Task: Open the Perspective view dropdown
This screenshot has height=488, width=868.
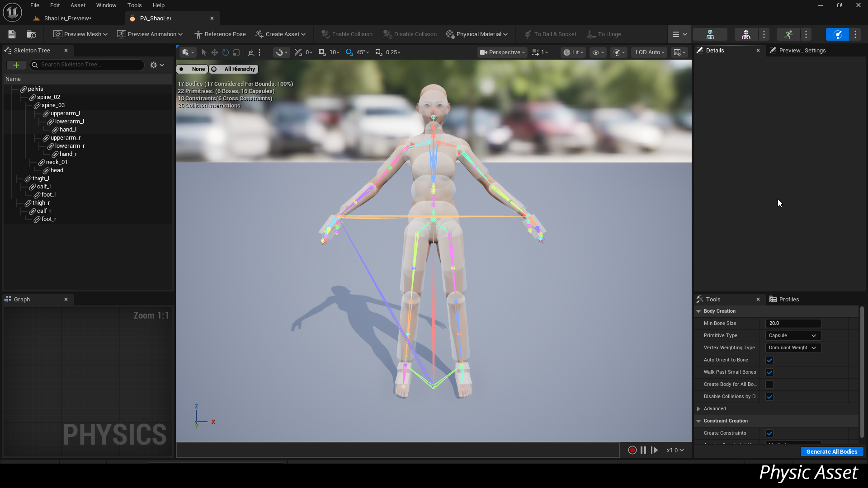Action: click(x=503, y=52)
